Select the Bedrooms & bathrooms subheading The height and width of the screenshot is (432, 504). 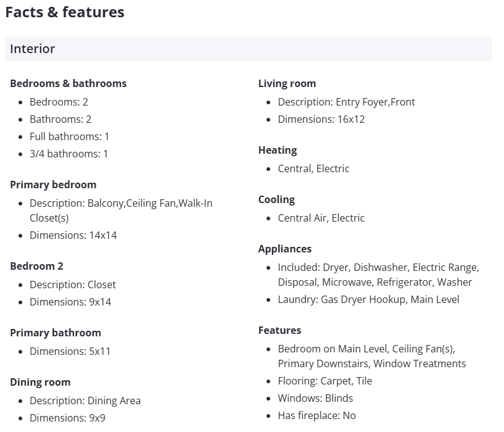68,83
